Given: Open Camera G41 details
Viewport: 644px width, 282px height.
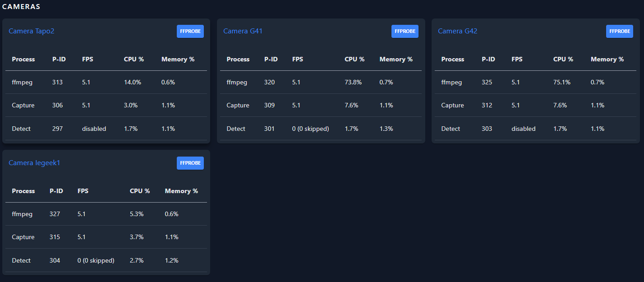Looking at the screenshot, I should click(x=243, y=31).
